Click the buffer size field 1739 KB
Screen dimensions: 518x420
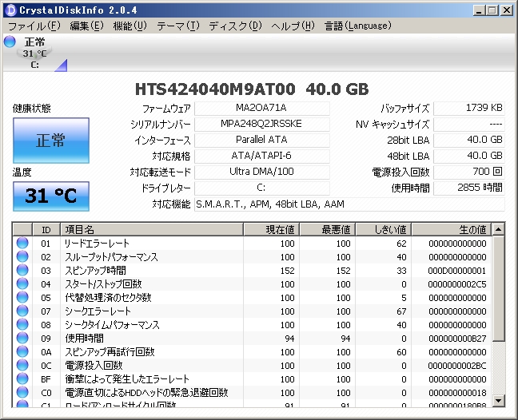(469, 109)
